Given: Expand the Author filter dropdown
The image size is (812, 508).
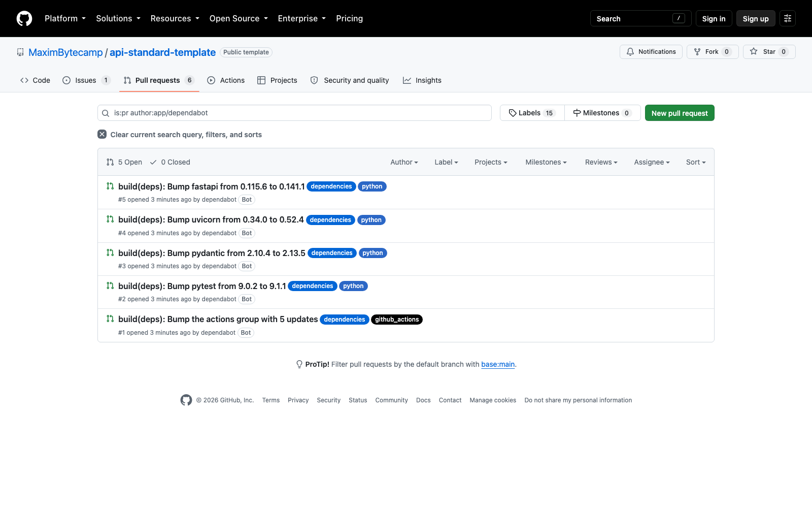Looking at the screenshot, I should click(404, 162).
